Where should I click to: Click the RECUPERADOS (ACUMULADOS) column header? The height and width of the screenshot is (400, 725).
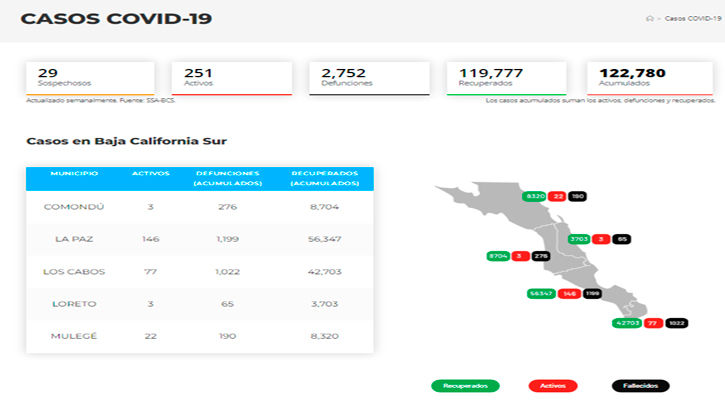(x=325, y=178)
